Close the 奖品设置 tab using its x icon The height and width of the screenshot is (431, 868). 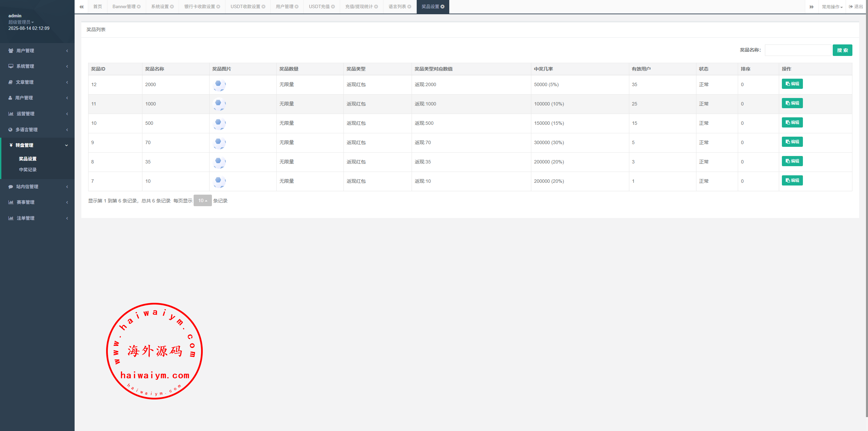pyautogui.click(x=442, y=7)
